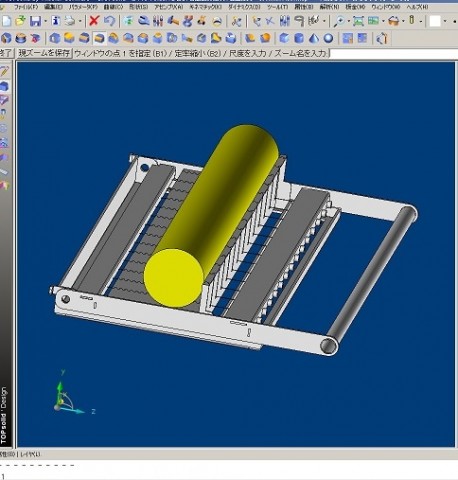The width and height of the screenshot is (458, 480).
Task: Open the ヘルプ menu
Action: point(417,7)
